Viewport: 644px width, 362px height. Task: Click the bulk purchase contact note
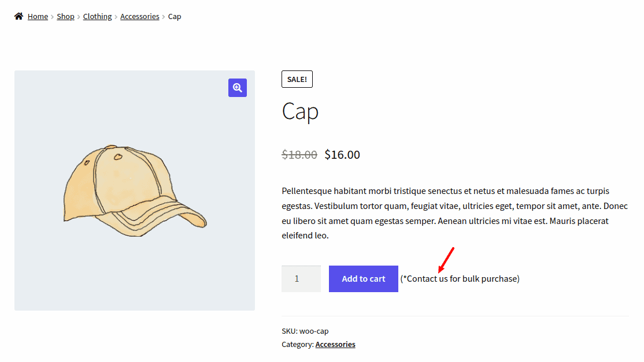click(460, 279)
